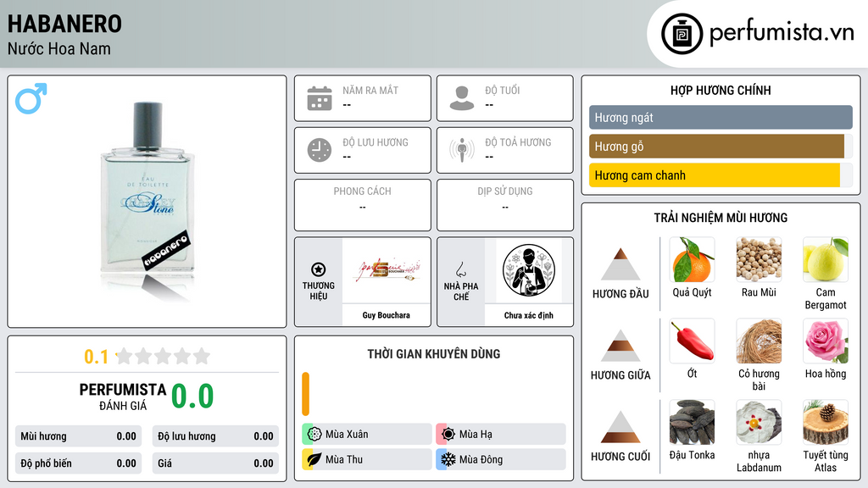Click the orange recommended-time bar
The image size is (868, 488).
click(305, 394)
